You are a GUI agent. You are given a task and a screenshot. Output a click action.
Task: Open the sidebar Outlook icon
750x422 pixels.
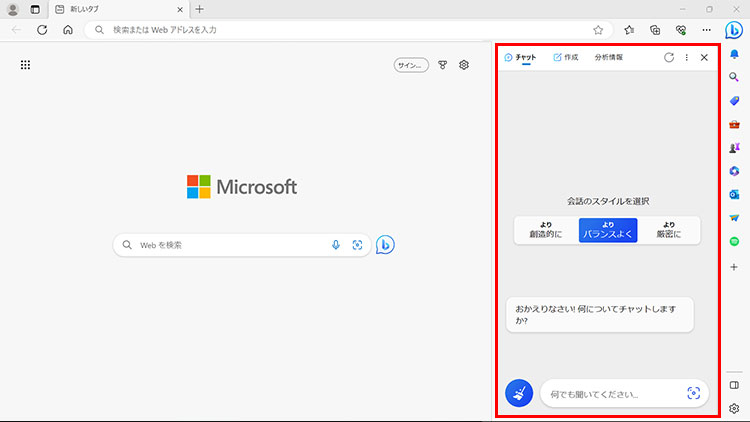coord(734,194)
